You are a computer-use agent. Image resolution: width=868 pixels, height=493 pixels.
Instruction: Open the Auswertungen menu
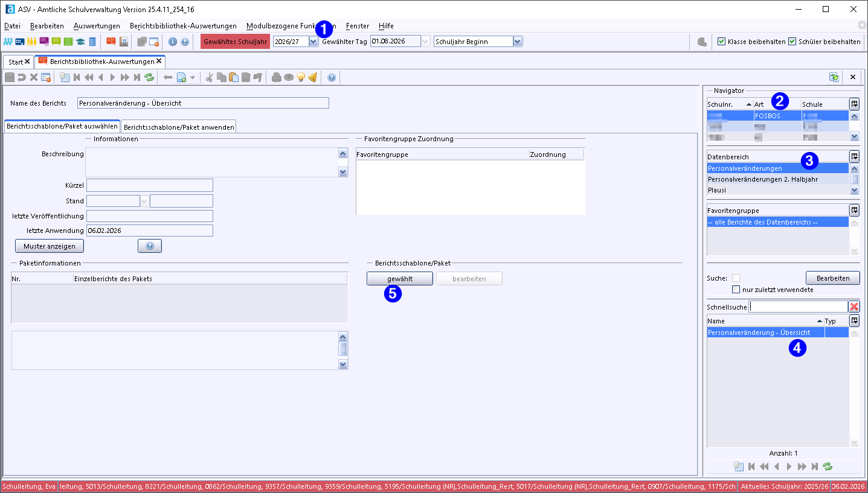(x=97, y=26)
